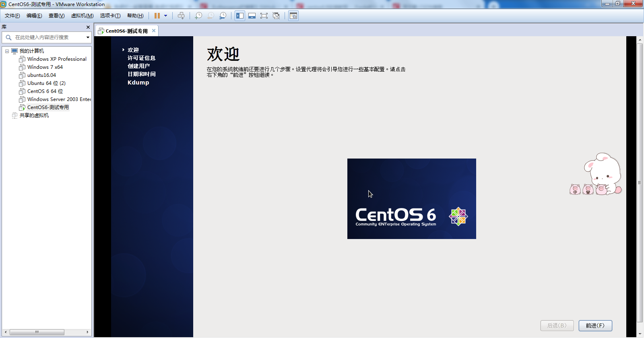The image size is (644, 338).
Task: Collapse the 我的计算机 tree node
Action: (x=7, y=51)
